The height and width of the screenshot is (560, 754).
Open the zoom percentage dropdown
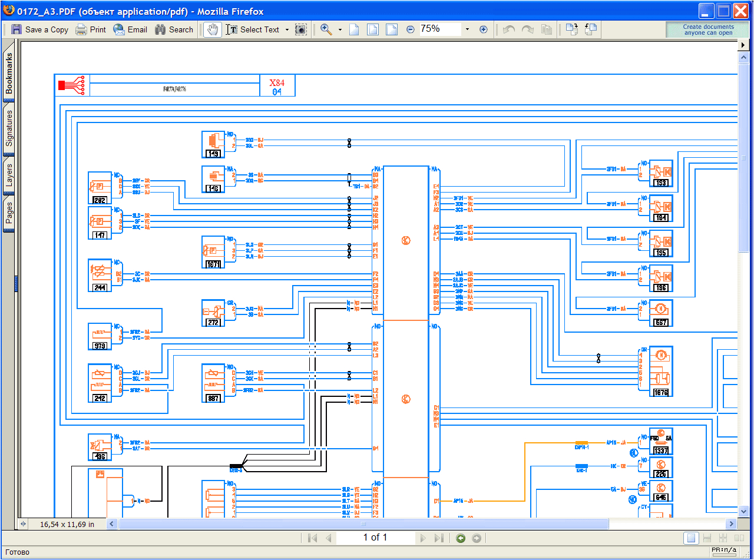467,29
